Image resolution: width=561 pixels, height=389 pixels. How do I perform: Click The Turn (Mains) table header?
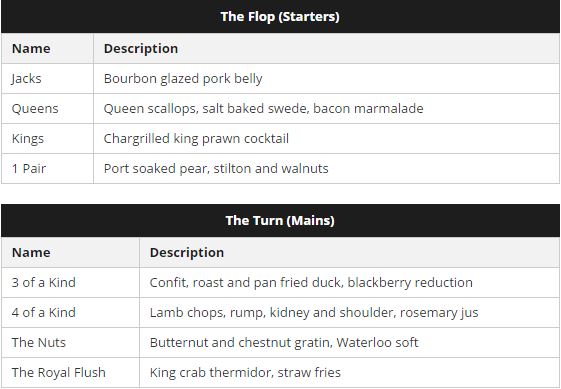click(x=280, y=220)
